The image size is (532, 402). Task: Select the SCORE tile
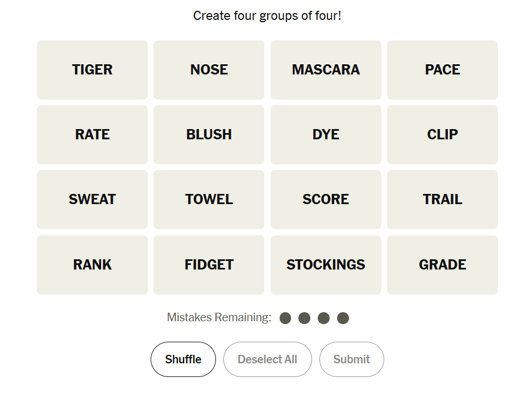(326, 200)
